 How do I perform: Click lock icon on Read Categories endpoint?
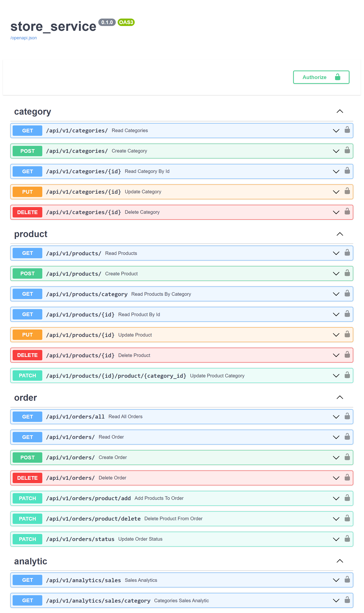(x=347, y=130)
